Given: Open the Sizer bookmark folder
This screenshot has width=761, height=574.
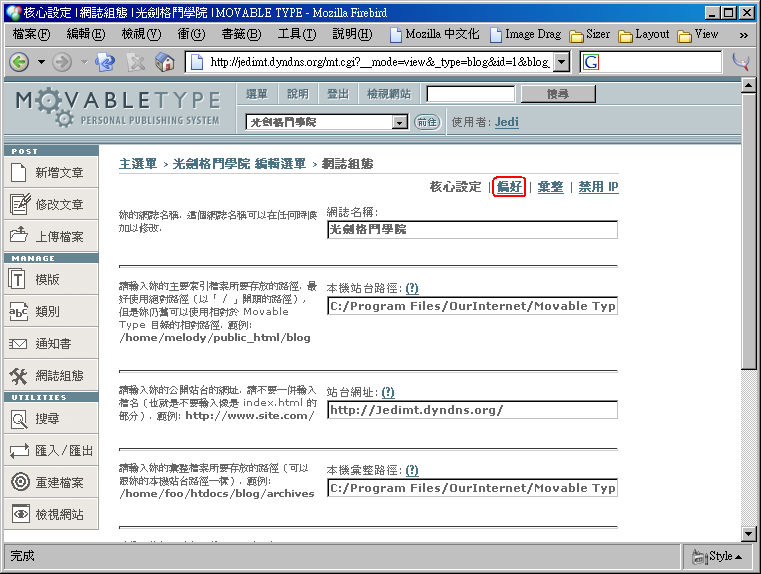Looking at the screenshot, I should pos(590,34).
